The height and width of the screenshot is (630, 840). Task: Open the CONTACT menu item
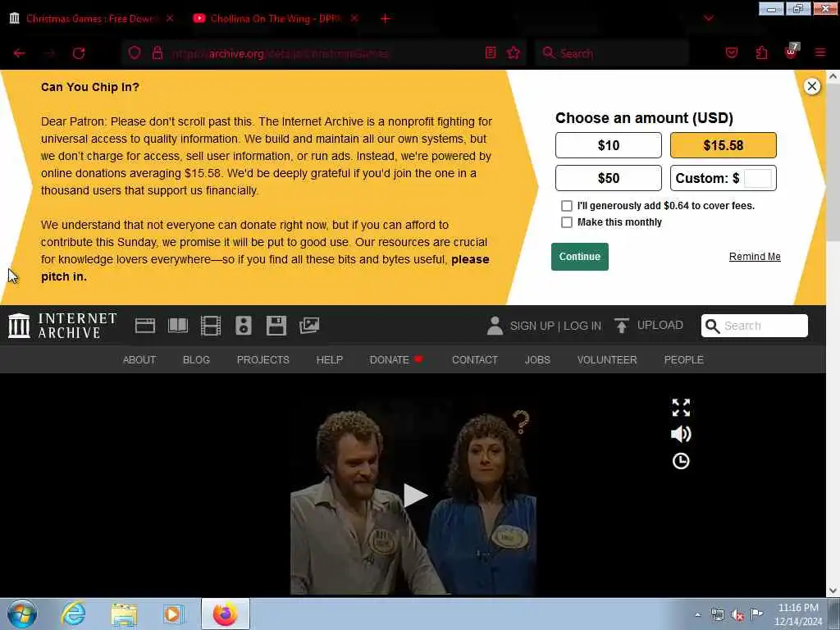coord(475,360)
